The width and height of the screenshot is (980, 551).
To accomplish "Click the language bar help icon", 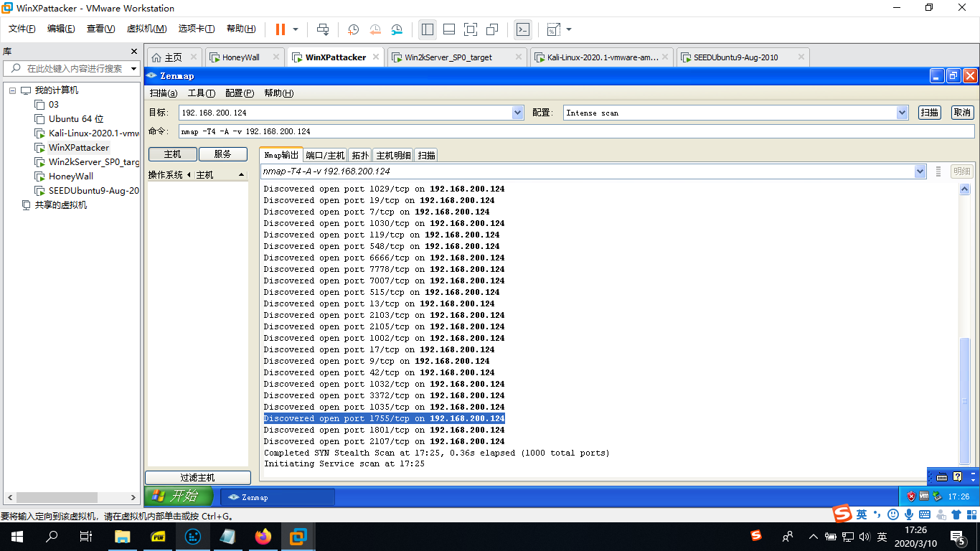I will coord(957,476).
